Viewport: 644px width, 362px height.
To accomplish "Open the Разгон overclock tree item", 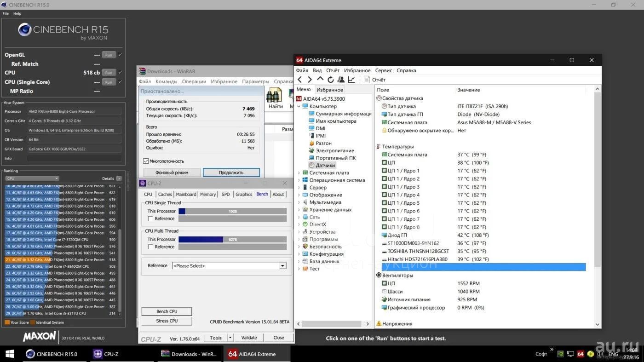I will tap(320, 143).
